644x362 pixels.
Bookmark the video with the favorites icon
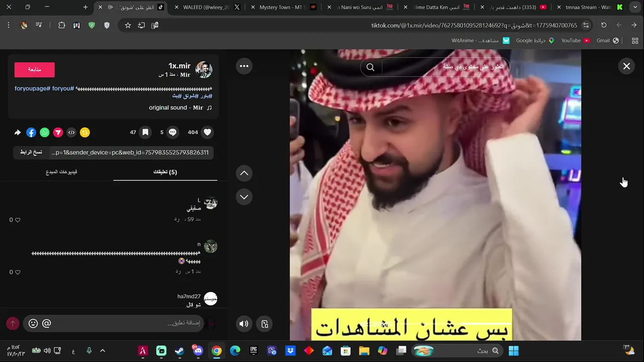pos(145,132)
